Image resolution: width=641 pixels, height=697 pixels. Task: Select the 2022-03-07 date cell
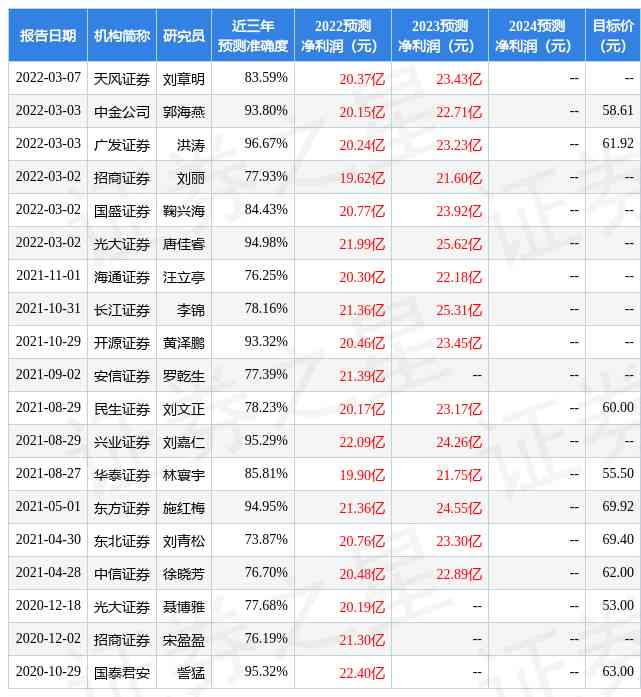tap(48, 78)
